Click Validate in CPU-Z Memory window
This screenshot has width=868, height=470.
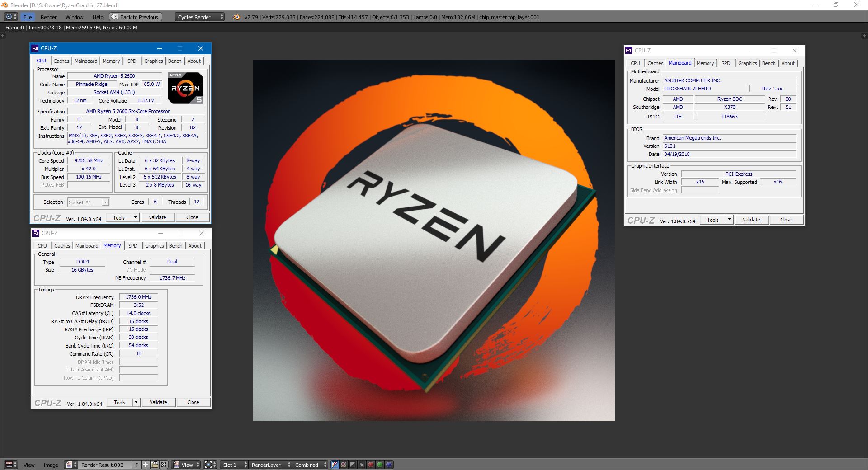(158, 402)
